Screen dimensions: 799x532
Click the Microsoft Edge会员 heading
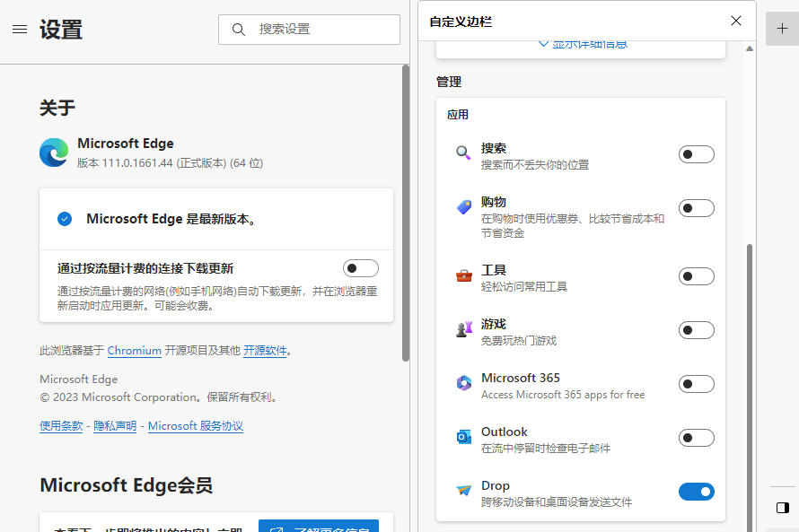pyautogui.click(x=127, y=485)
